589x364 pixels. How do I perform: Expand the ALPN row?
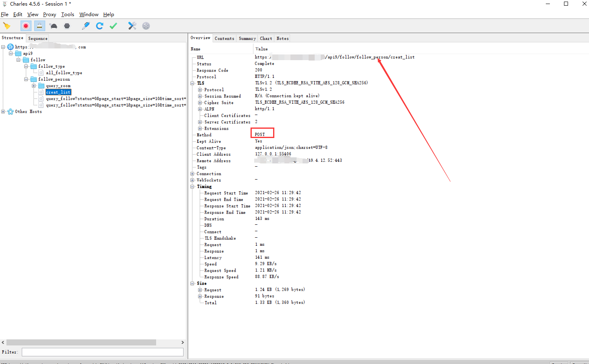click(x=200, y=109)
